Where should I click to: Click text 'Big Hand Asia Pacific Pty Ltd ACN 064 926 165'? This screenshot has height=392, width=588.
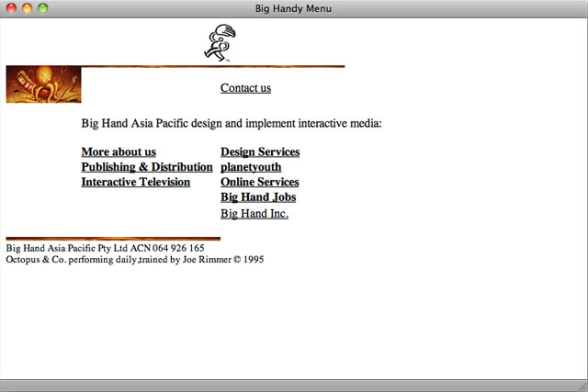coord(105,248)
